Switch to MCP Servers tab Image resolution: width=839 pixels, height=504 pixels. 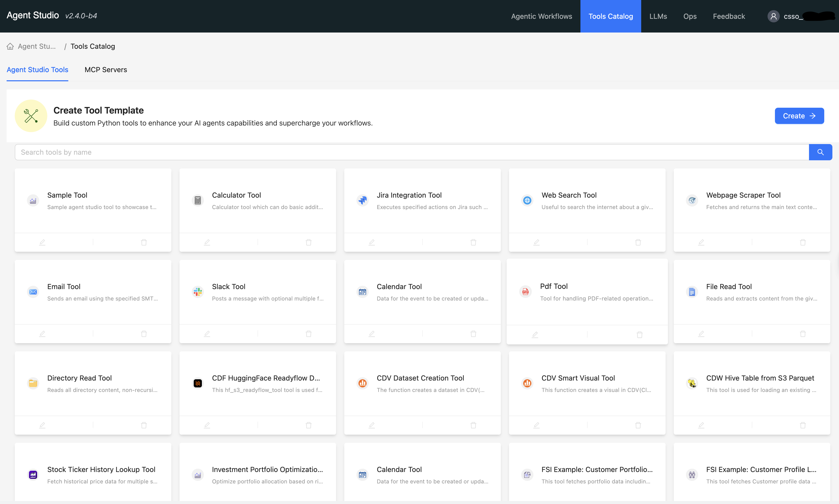click(x=106, y=70)
